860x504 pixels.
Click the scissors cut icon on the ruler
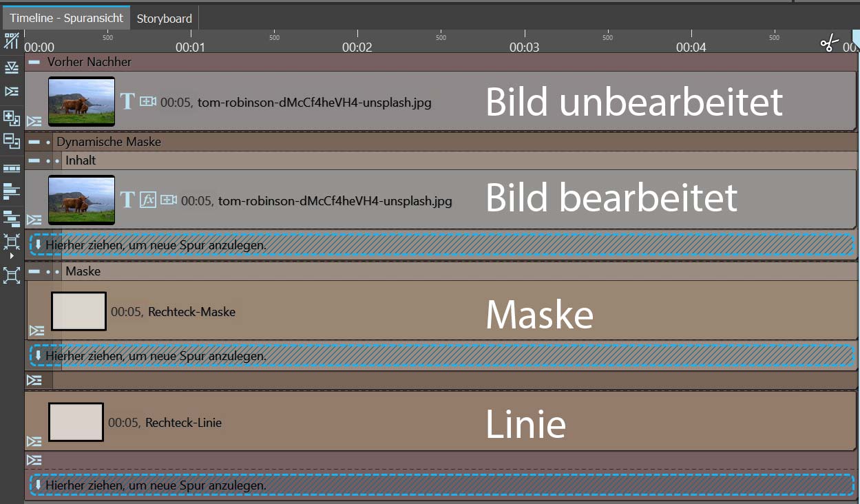829,44
